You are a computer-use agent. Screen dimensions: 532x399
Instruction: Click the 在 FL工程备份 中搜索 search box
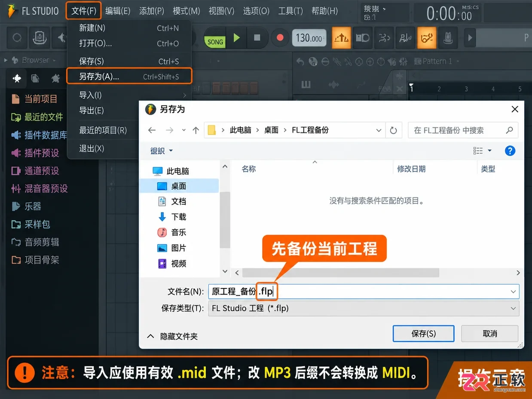463,130
